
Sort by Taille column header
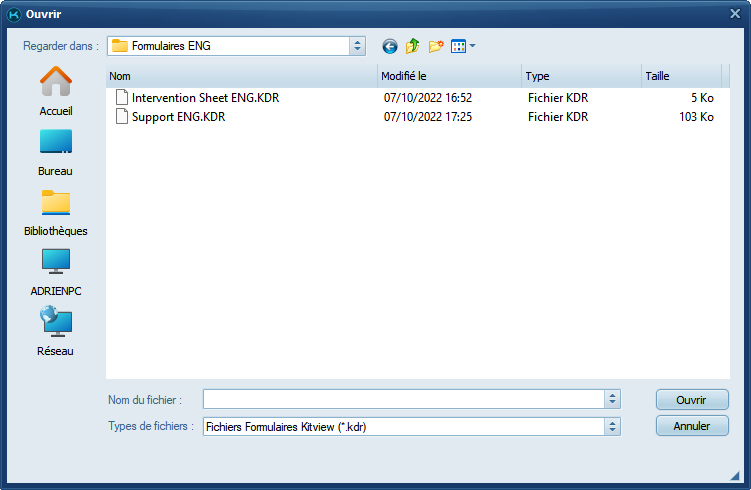click(x=680, y=76)
